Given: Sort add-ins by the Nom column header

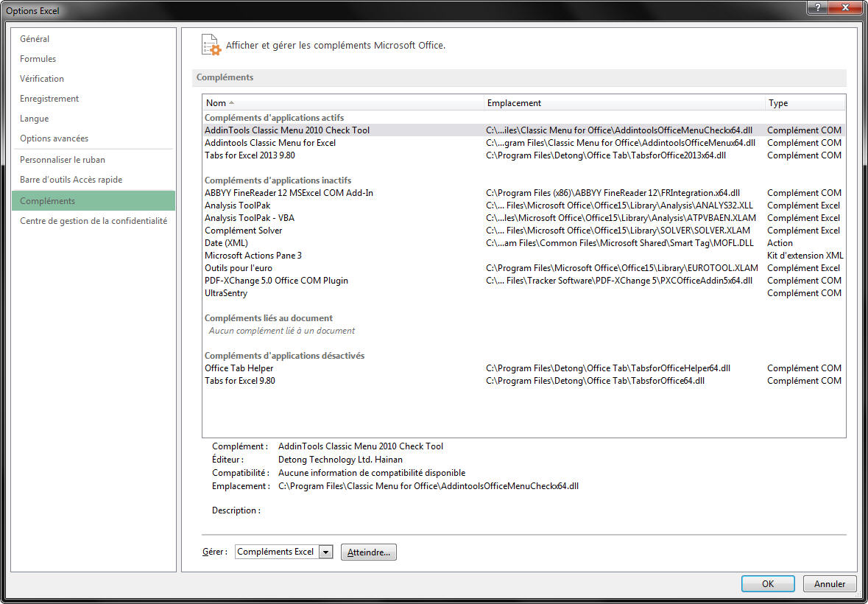Looking at the screenshot, I should (343, 103).
